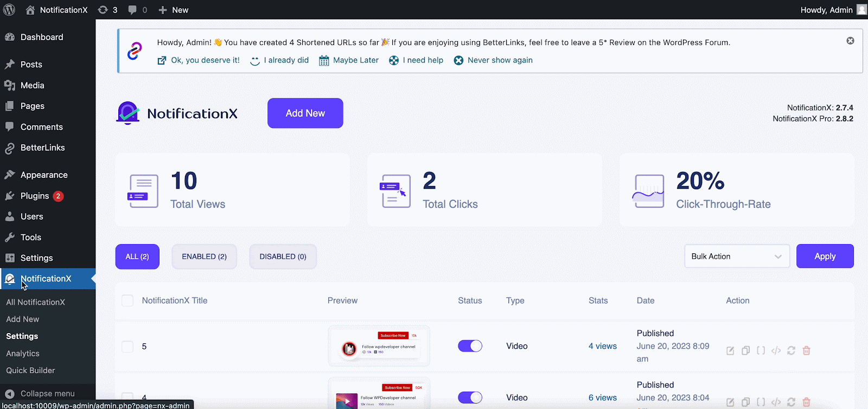Dismiss the BetterLinks review notice
Image resolution: width=868 pixels, height=409 pixels.
(x=850, y=41)
